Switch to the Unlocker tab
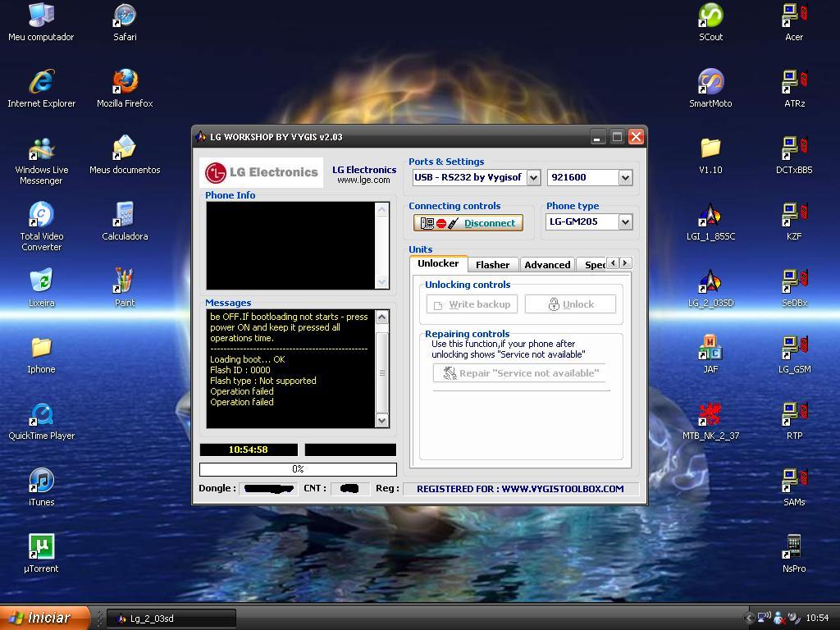The image size is (840, 630). [438, 263]
